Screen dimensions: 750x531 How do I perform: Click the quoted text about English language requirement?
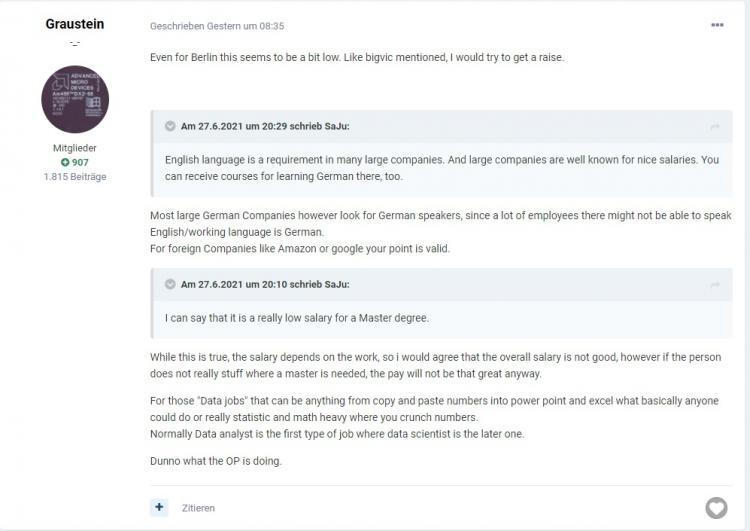[x=442, y=168]
